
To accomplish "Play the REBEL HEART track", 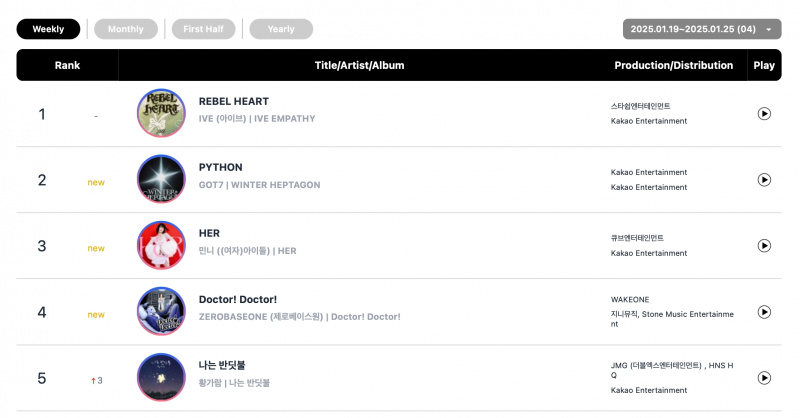I will click(x=764, y=113).
